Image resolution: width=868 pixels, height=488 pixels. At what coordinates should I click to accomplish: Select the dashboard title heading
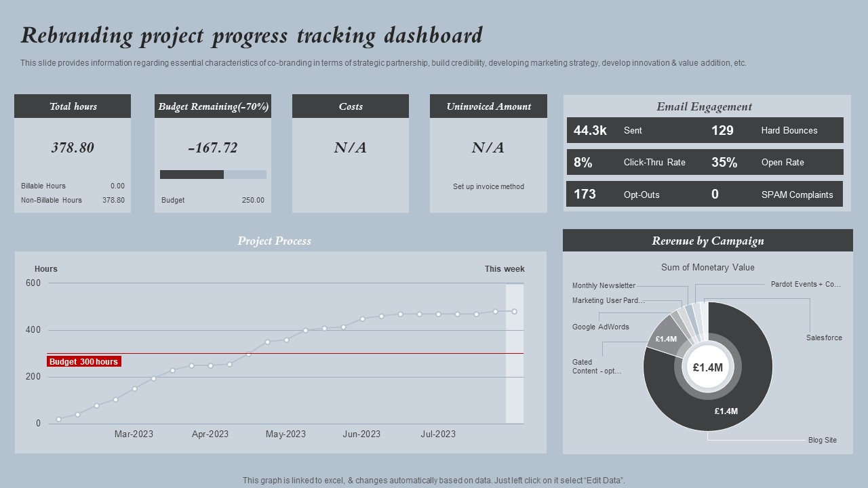(x=252, y=35)
